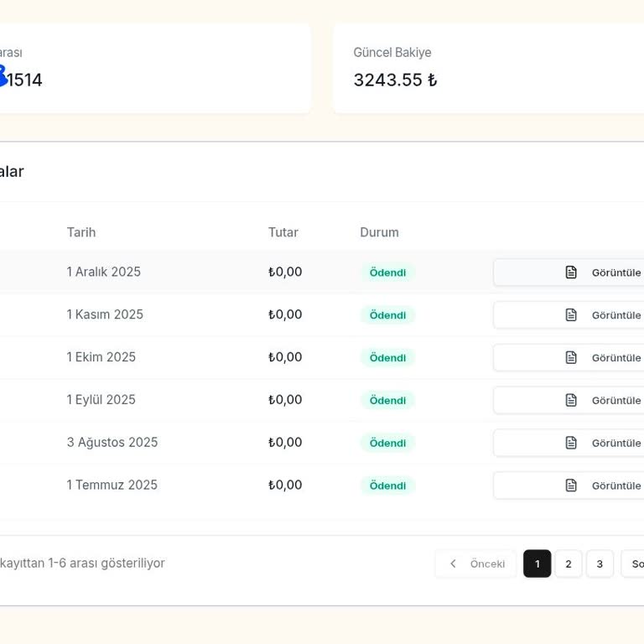
Task: Click Ödendi badge for 1 Temmuz 2025
Action: (387, 486)
